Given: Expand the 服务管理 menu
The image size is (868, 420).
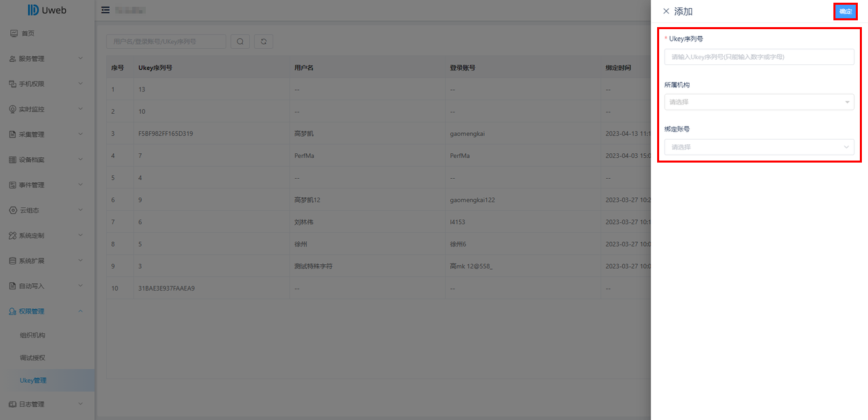Looking at the screenshot, I should pos(47,59).
